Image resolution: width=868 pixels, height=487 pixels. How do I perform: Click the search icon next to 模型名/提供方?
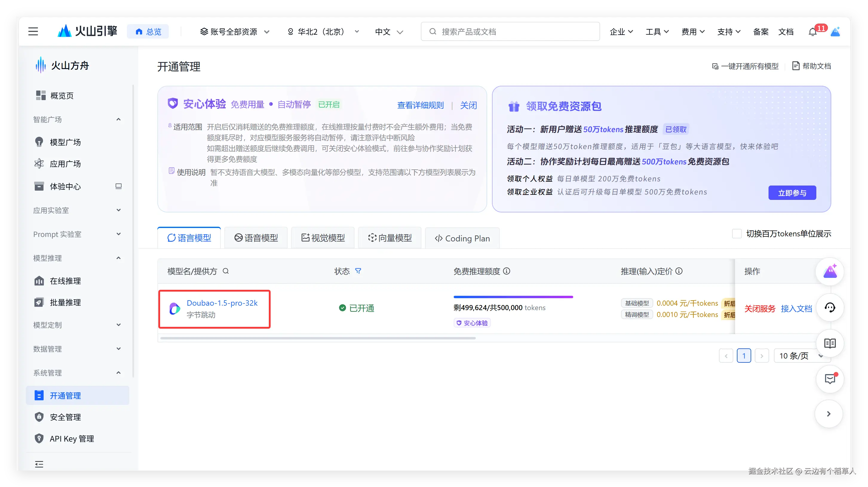pos(226,271)
